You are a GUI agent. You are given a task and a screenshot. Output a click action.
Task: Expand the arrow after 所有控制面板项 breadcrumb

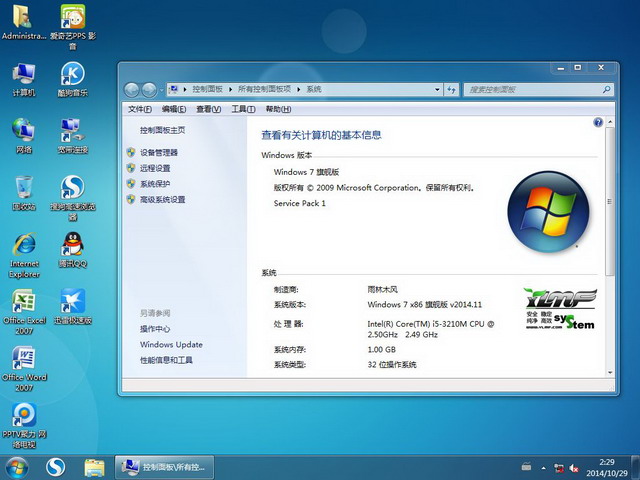click(298, 89)
